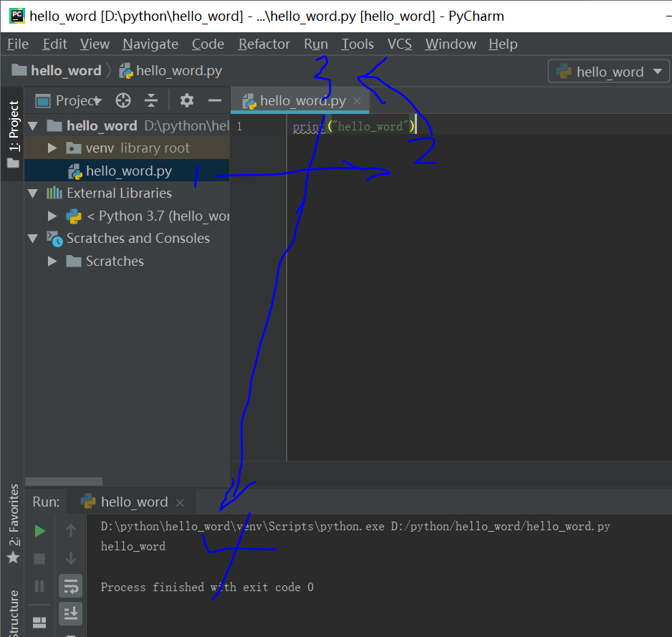The width and height of the screenshot is (672, 637).
Task: Click the Collapse All icon in Project panel
Action: 151,101
